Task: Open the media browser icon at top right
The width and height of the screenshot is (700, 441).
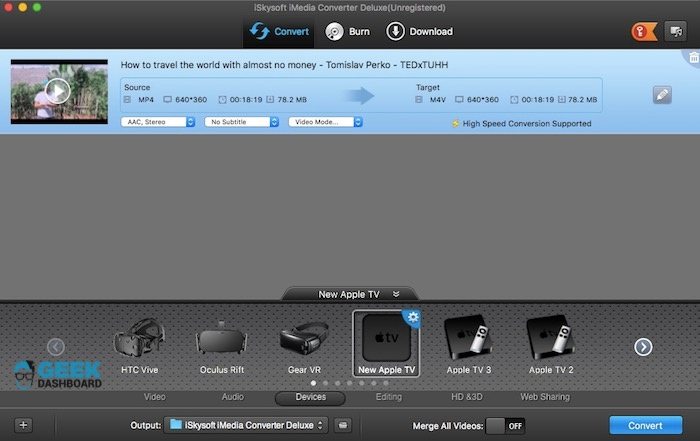Action: click(x=676, y=32)
